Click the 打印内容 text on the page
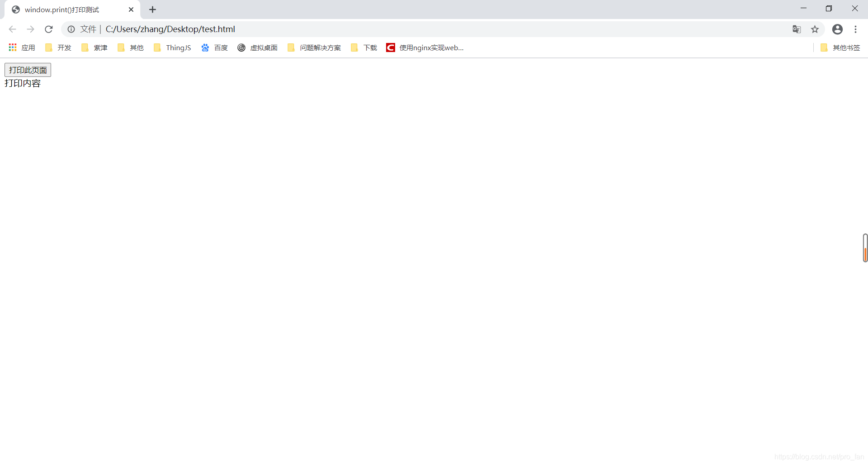Image resolution: width=868 pixels, height=465 pixels. [x=23, y=83]
